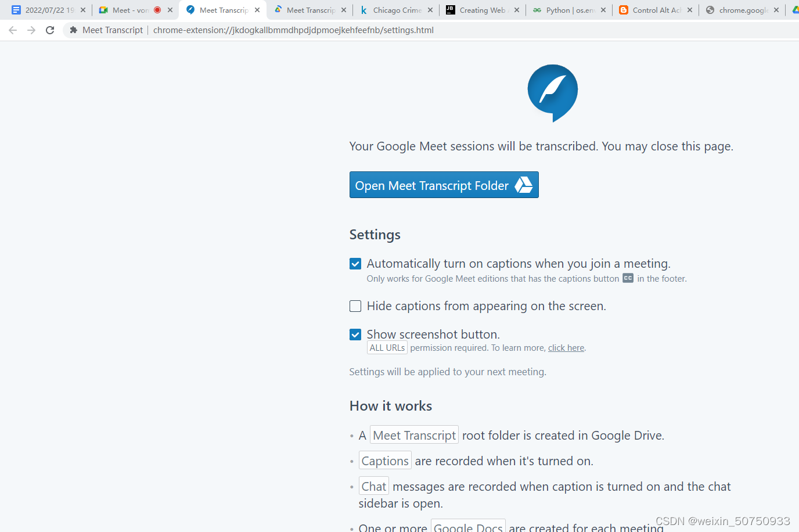Click the Settings heading
This screenshot has width=799, height=532.
click(x=375, y=235)
